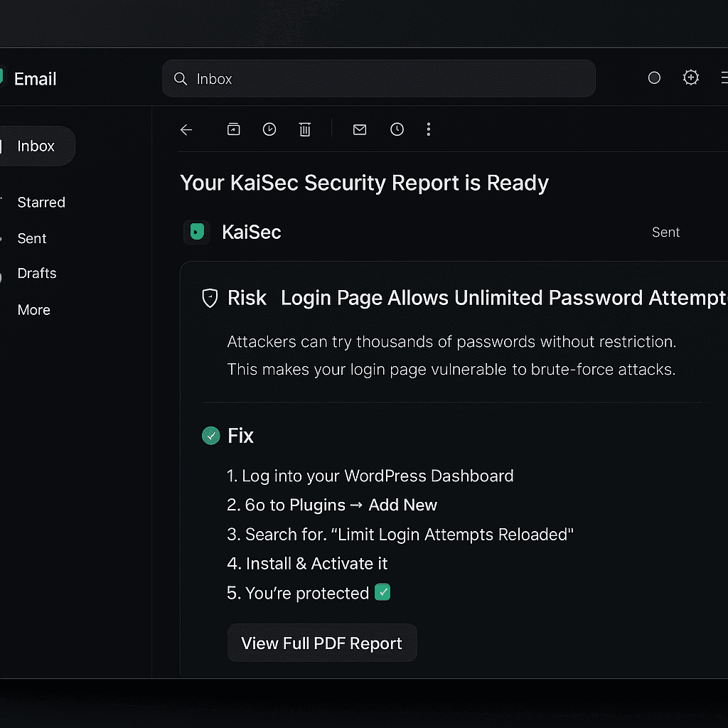The image size is (728, 728).
Task: Expand More in the sidebar
Action: tap(34, 310)
